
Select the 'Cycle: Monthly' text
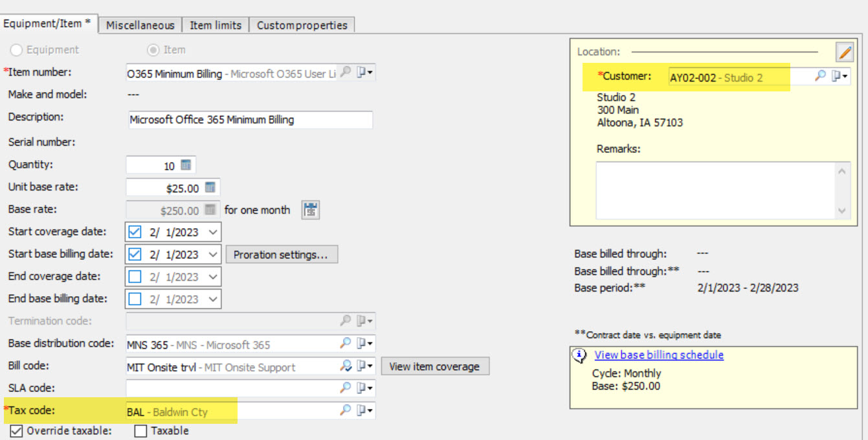[627, 373]
